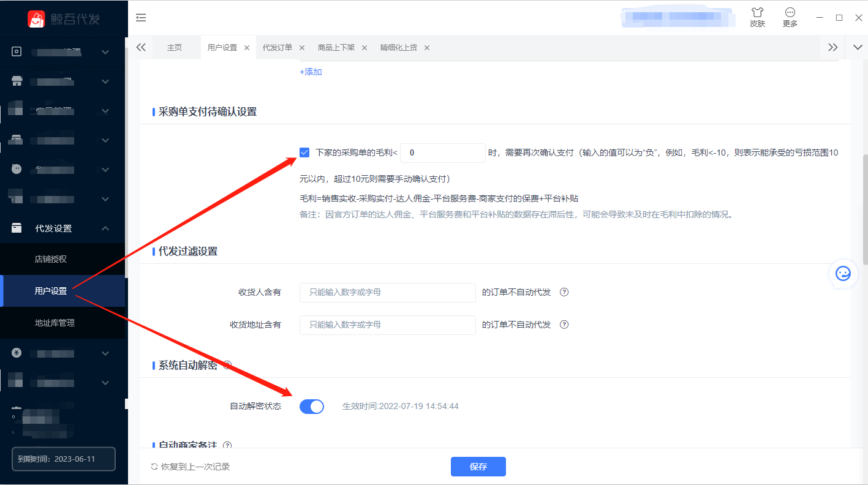
Task: Switch to the 主页 tab
Action: pos(175,47)
